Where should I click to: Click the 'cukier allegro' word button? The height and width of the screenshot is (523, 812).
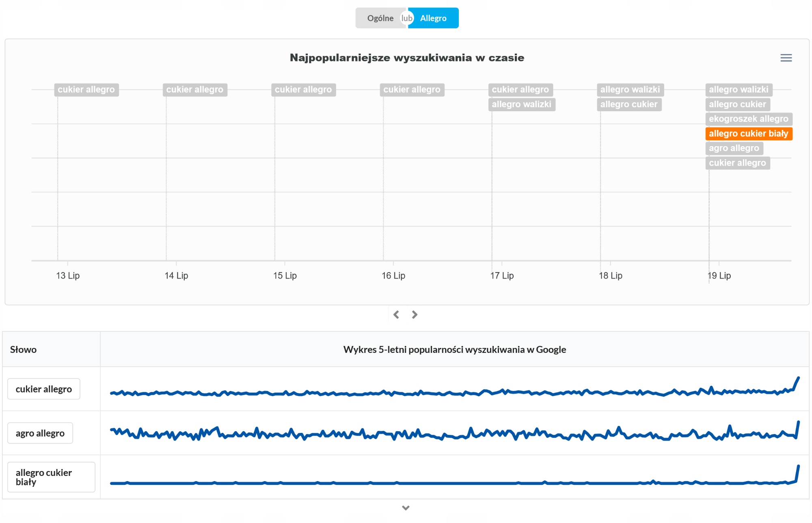pos(44,389)
